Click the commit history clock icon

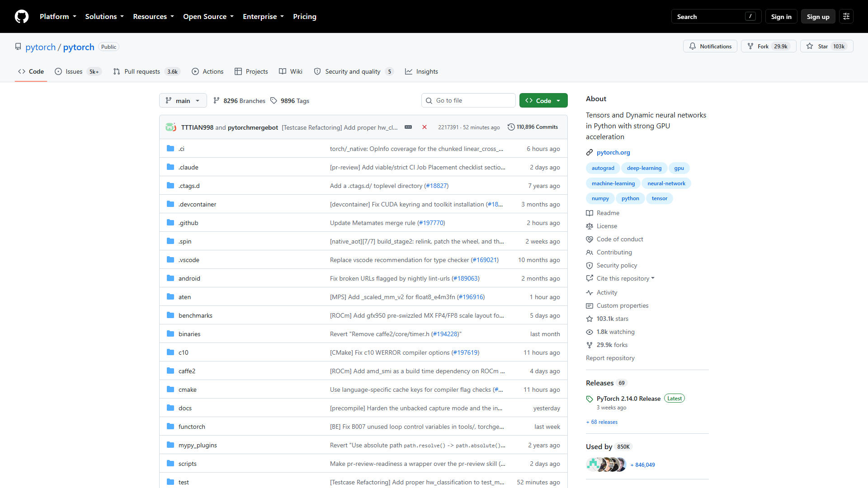coord(511,127)
